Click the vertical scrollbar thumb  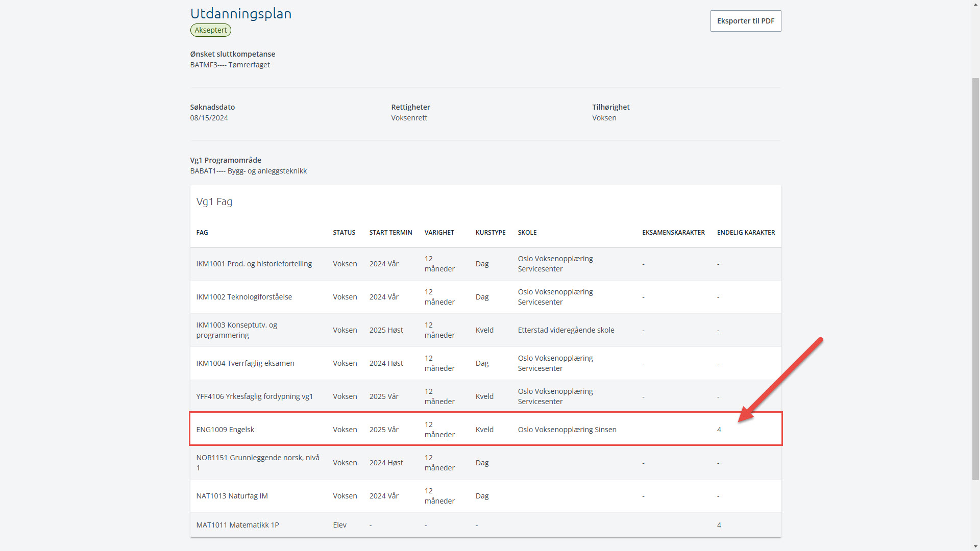pyautogui.click(x=975, y=278)
